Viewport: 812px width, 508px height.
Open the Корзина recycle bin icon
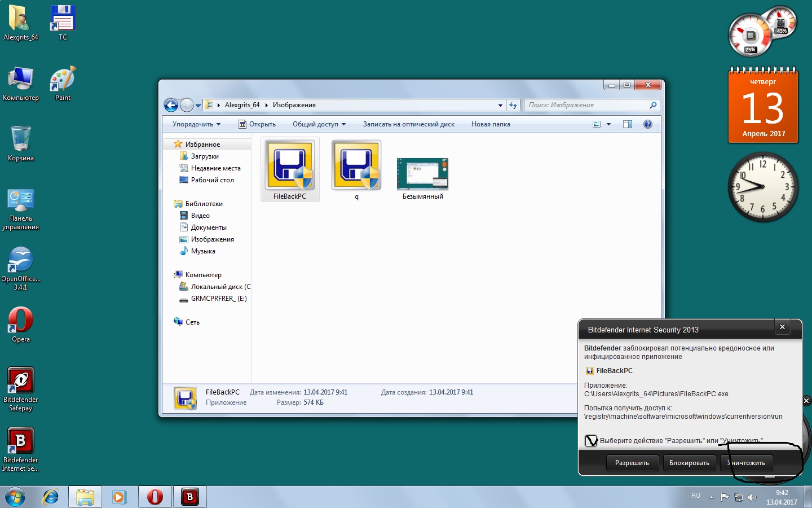pos(21,143)
